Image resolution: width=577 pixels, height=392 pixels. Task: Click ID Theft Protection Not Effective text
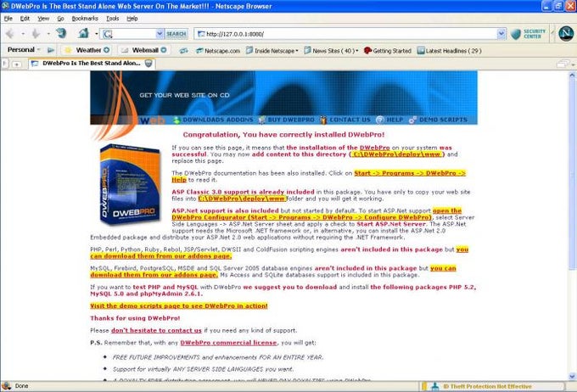pyautogui.click(x=487, y=386)
